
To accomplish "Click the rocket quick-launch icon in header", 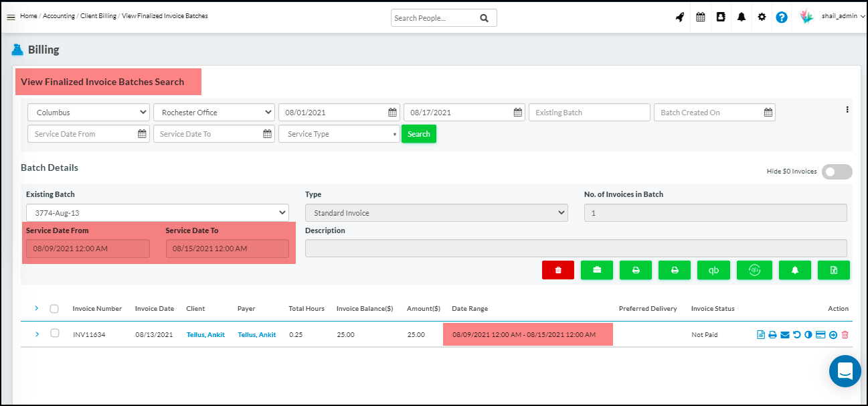I will [680, 17].
